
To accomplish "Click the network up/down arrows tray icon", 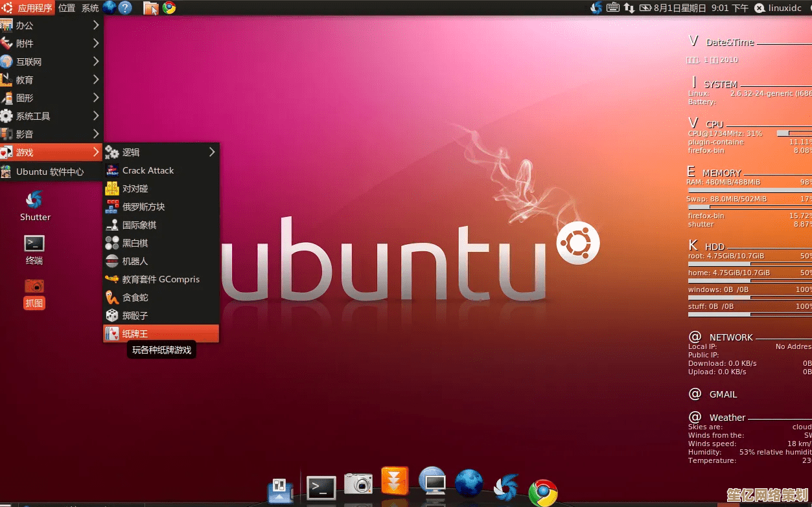I will (x=629, y=8).
